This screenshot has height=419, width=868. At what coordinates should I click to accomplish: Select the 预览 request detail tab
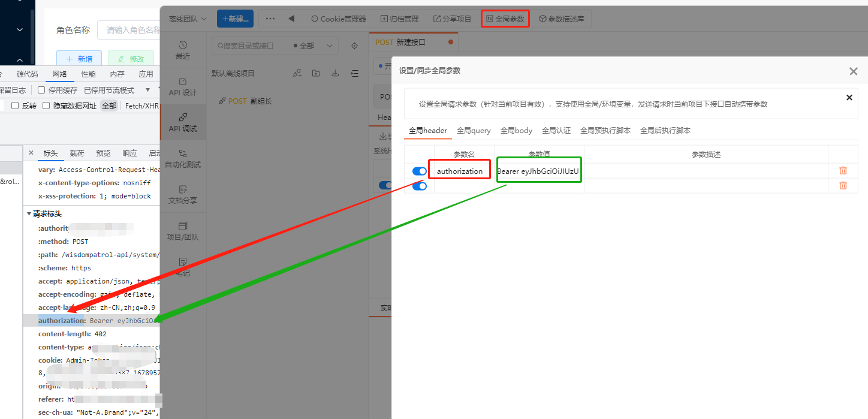[104, 153]
